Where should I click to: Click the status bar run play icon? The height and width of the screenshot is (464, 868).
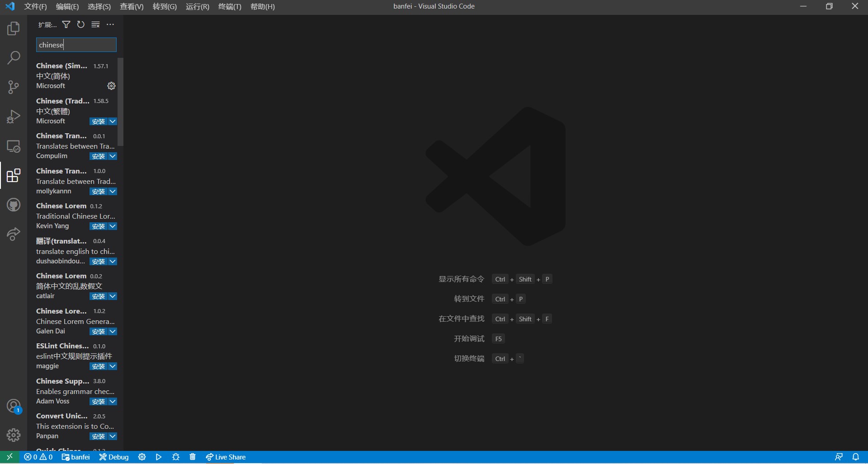pyautogui.click(x=159, y=457)
